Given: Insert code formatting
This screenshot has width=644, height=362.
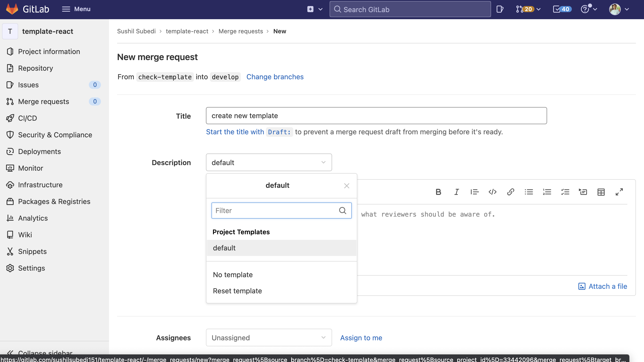Looking at the screenshot, I should pos(493,192).
